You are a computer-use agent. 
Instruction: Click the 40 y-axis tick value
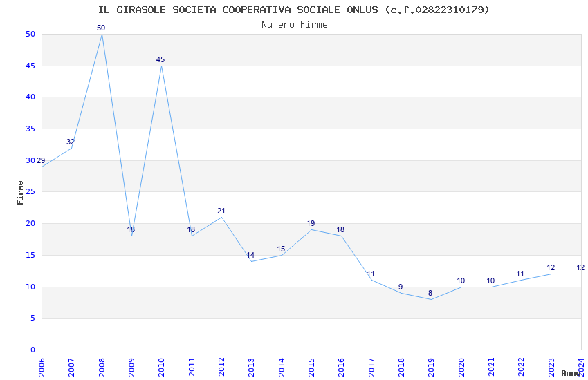point(30,97)
